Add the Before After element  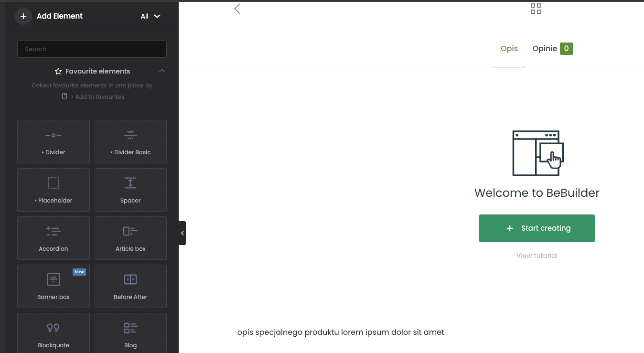coord(130,287)
